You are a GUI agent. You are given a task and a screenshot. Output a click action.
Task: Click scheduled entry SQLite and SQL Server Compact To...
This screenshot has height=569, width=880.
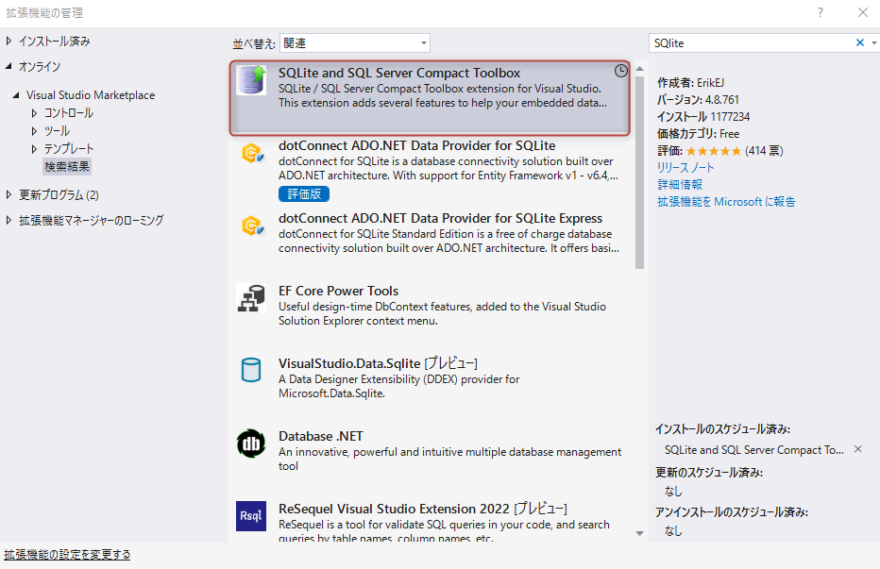[754, 449]
